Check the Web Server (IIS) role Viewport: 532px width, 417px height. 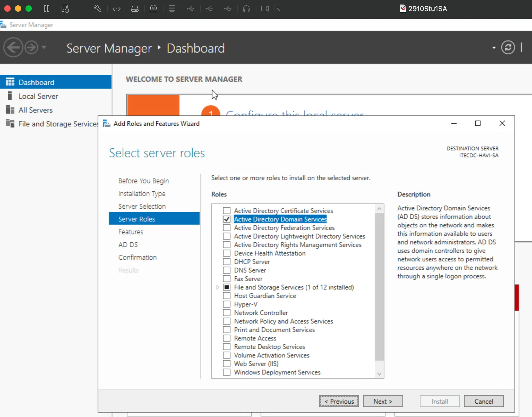226,364
